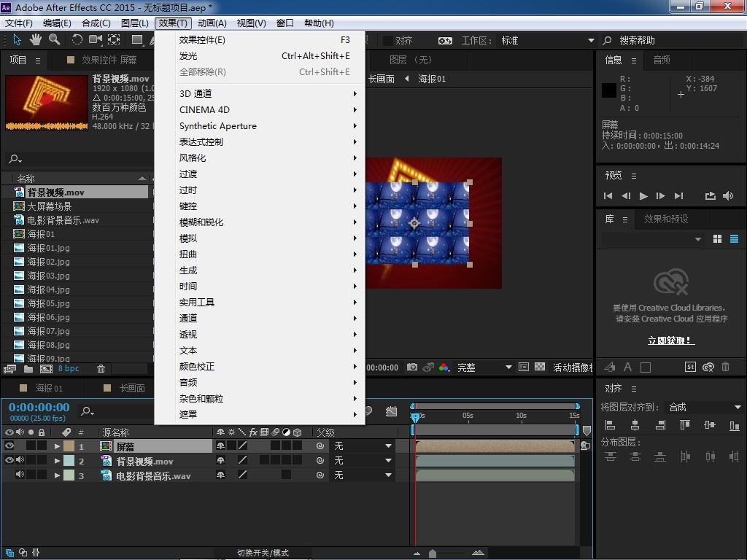Open the RGB channel display icon
Image resolution: width=747 pixels, height=560 pixels.
pyautogui.click(x=444, y=367)
